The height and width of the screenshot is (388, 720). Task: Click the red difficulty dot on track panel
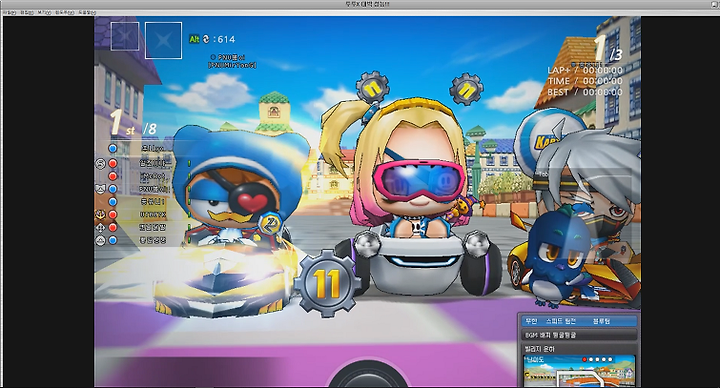585,360
